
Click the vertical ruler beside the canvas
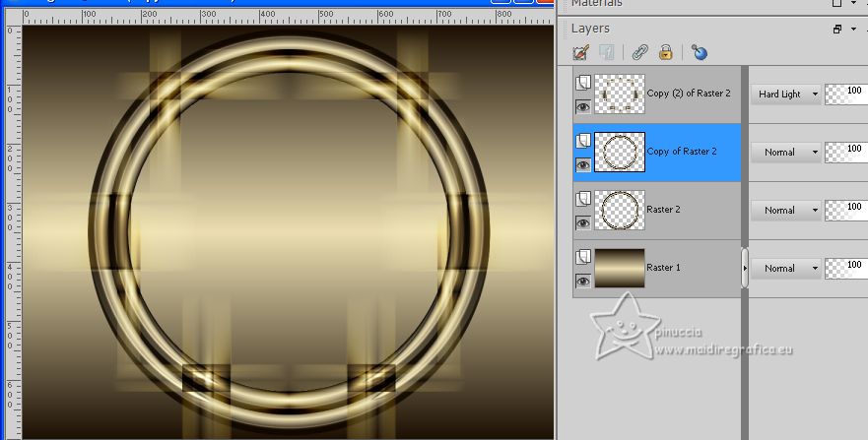tap(13, 232)
